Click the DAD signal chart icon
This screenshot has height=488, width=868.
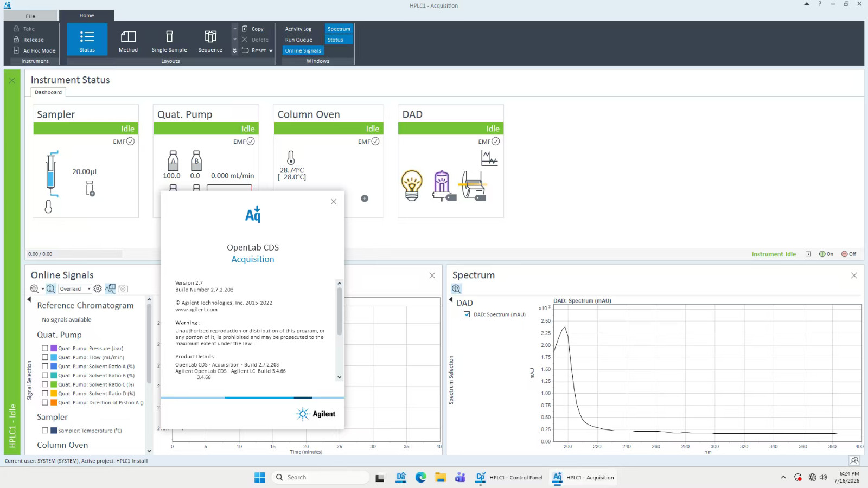click(x=489, y=158)
